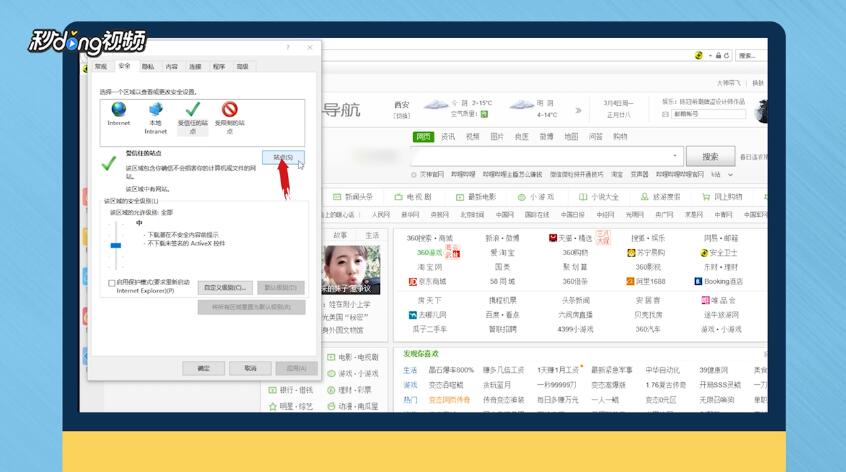
Task: Click 理财·彩票 category icon link
Action: coord(349,389)
